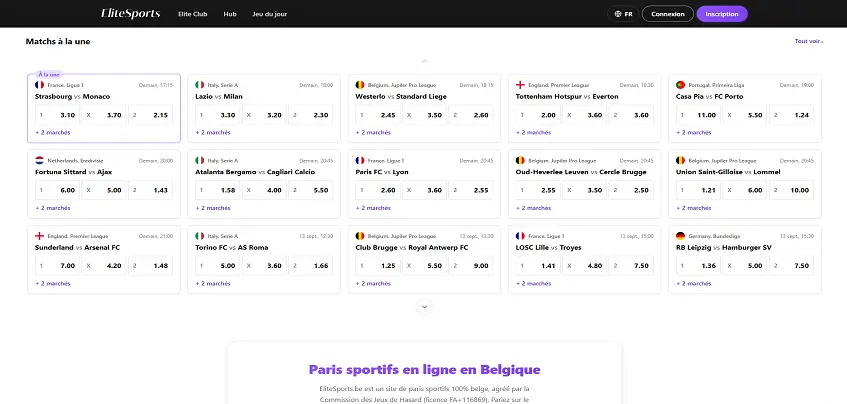Open Union Saint-Gilloise vs Lommel match
Image resolution: width=847 pixels, height=404 pixels.
(x=728, y=172)
